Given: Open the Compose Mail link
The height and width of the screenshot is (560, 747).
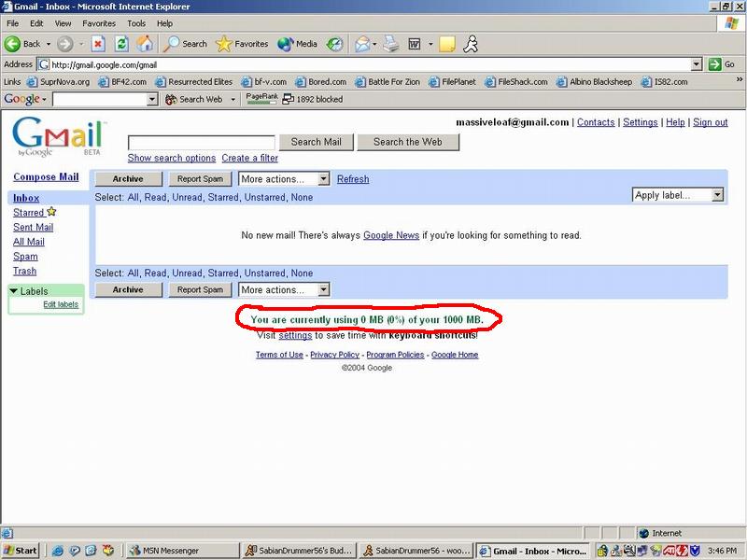Looking at the screenshot, I should point(46,176).
